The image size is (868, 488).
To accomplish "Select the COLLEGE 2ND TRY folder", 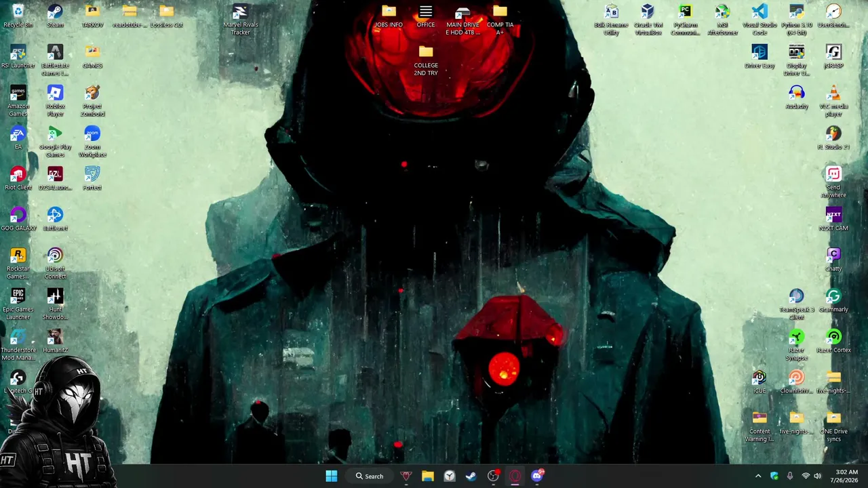I will pyautogui.click(x=426, y=60).
